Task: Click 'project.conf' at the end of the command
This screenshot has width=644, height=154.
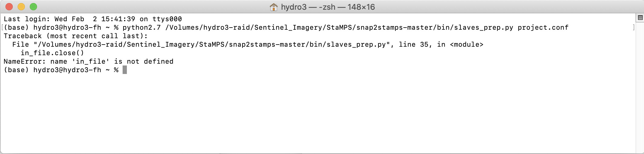Action: [543, 28]
